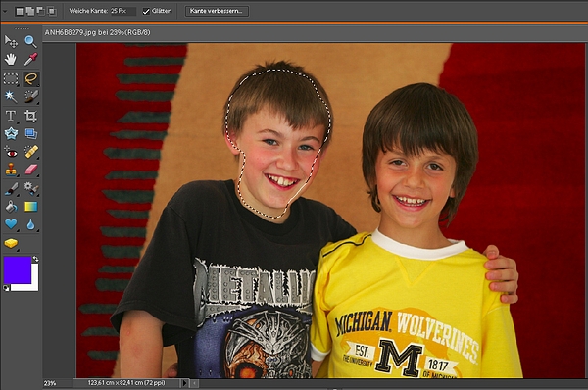
Task: Select the Magic Wand tool
Action: 11,96
